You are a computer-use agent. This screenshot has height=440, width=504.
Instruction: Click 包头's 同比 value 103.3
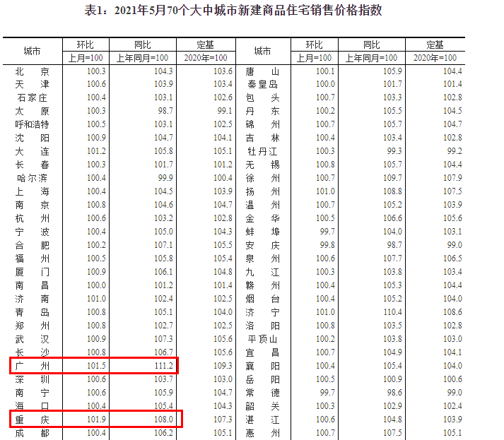coord(392,97)
